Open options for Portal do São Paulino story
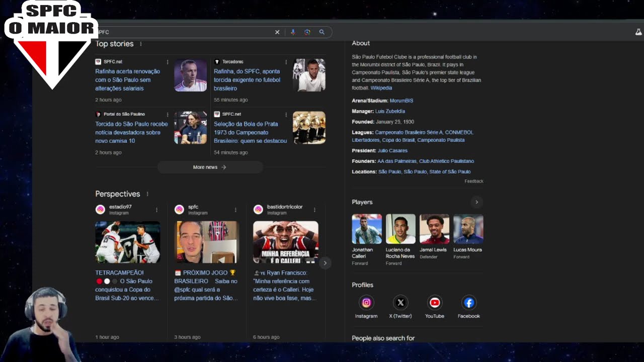 point(168,115)
